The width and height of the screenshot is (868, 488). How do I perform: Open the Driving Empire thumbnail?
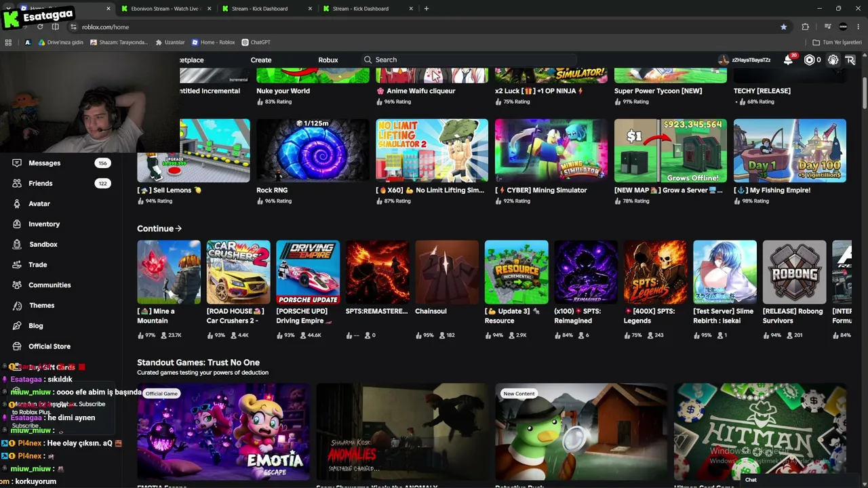tap(308, 272)
